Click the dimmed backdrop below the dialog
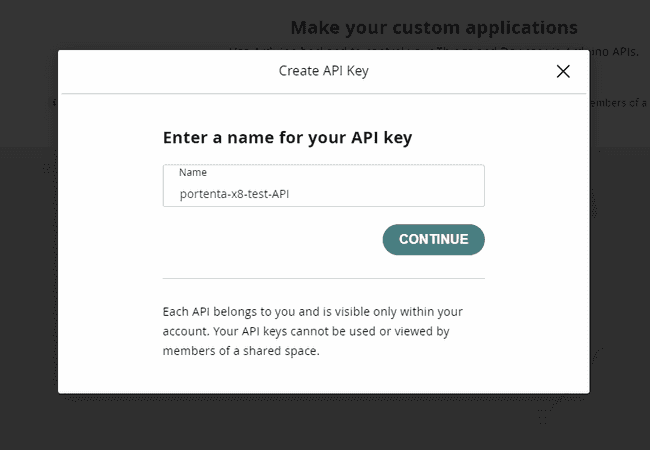The width and height of the screenshot is (650, 450). tap(324, 420)
